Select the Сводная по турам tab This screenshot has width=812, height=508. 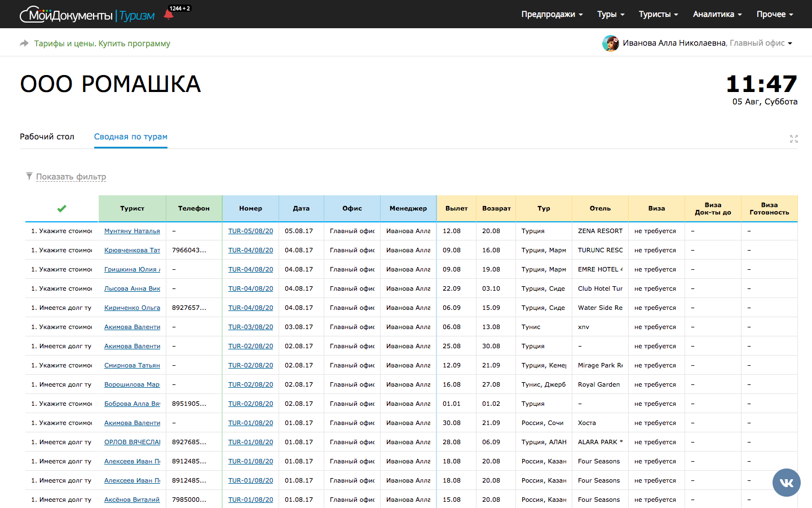(x=131, y=137)
